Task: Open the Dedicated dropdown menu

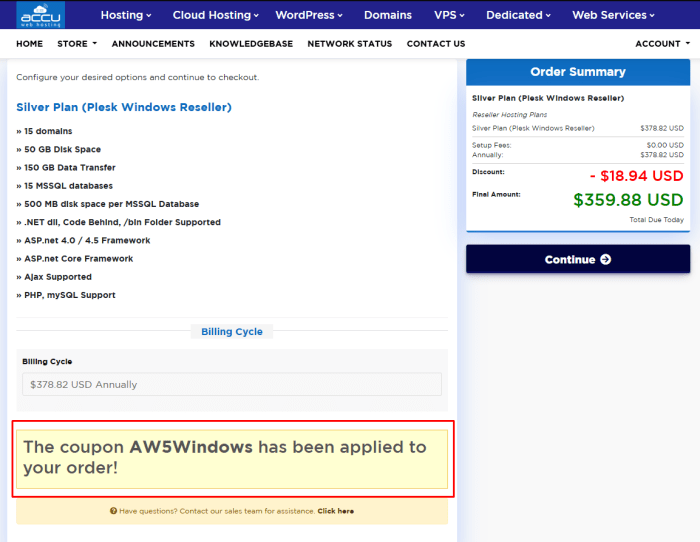Action: point(518,15)
